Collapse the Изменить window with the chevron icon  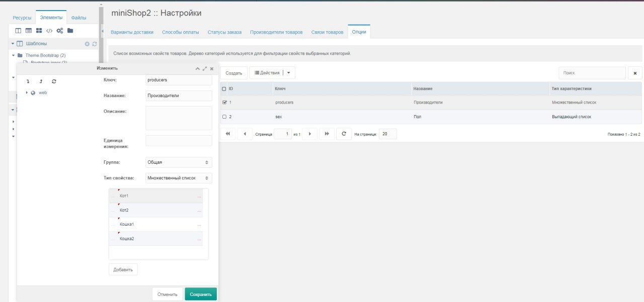coord(198,68)
